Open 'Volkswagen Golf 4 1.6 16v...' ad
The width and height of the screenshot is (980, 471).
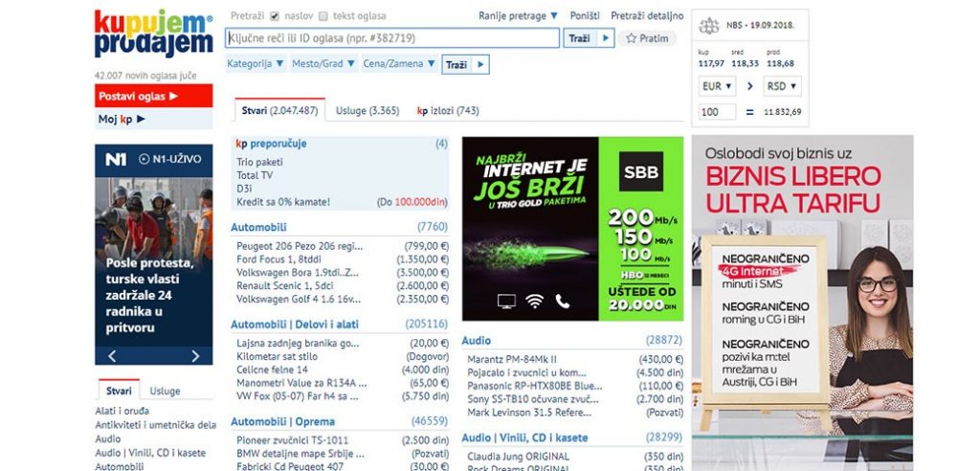[x=300, y=299]
